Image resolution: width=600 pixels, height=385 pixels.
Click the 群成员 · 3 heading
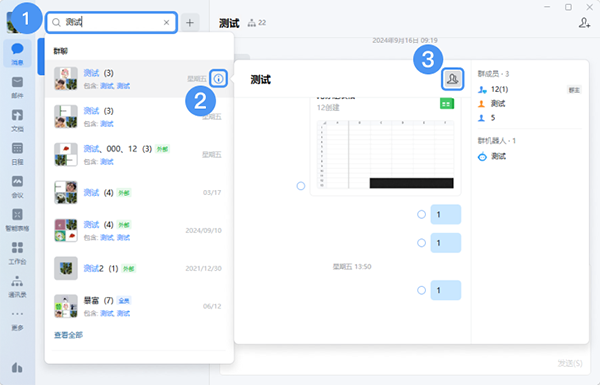coord(493,74)
